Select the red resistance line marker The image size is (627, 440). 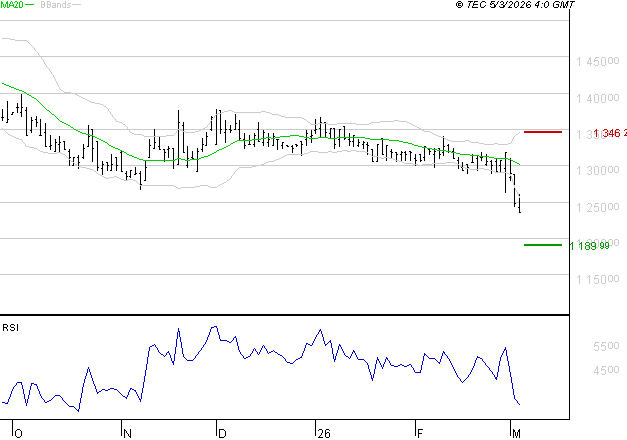(x=543, y=132)
